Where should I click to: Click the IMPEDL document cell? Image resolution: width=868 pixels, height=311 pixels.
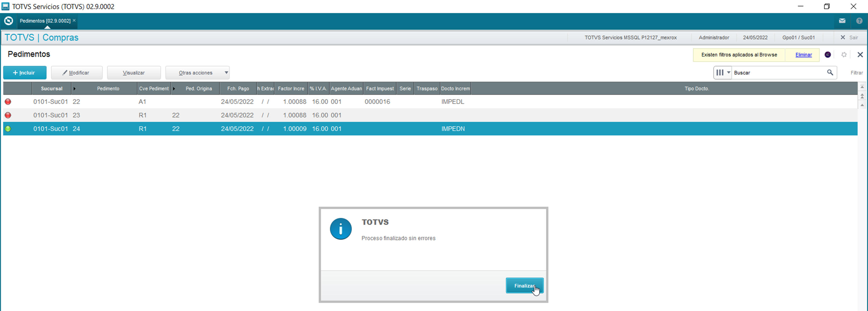[453, 102]
